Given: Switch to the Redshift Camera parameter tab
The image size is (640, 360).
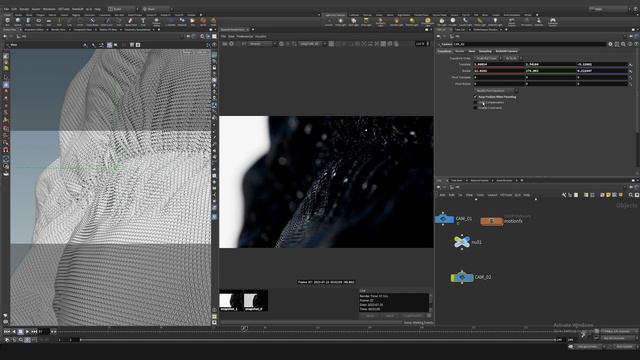Looking at the screenshot, I should click(x=507, y=51).
